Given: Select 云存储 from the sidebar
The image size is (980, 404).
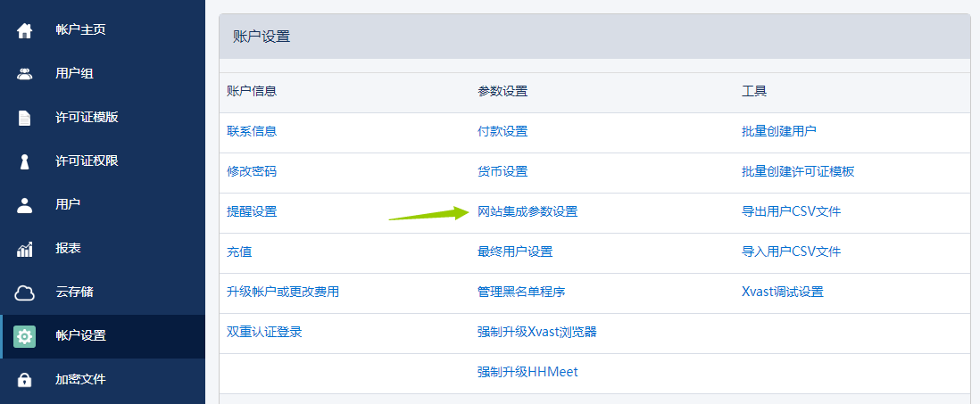Looking at the screenshot, I should (x=74, y=293).
